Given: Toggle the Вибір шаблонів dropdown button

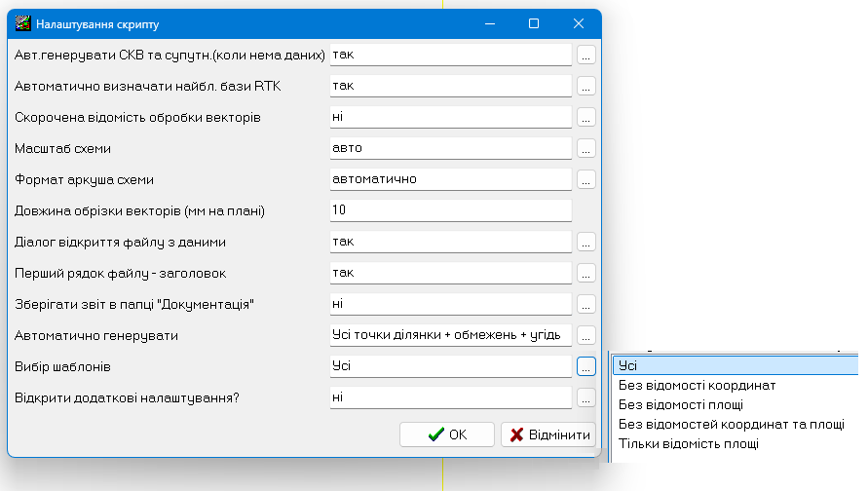Looking at the screenshot, I should click(x=585, y=366).
